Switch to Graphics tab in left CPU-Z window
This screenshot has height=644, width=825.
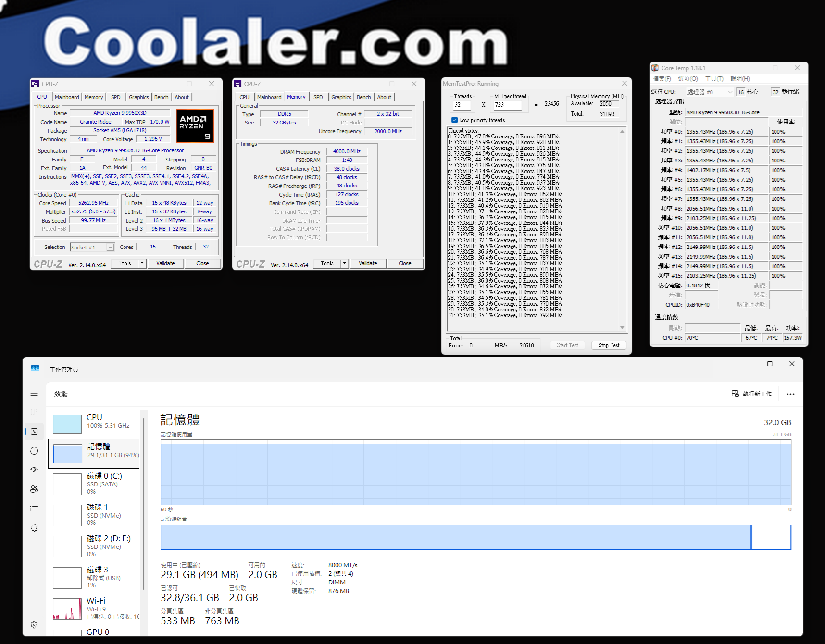pyautogui.click(x=139, y=97)
